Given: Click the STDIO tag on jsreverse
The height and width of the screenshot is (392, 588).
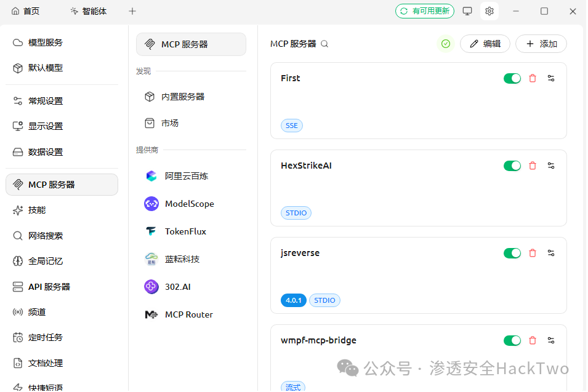Looking at the screenshot, I should [324, 300].
